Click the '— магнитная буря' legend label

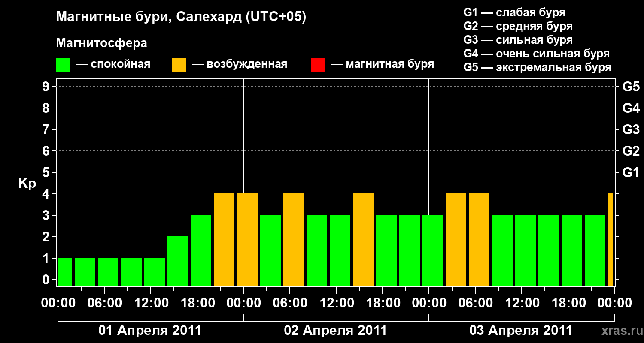[x=383, y=64]
